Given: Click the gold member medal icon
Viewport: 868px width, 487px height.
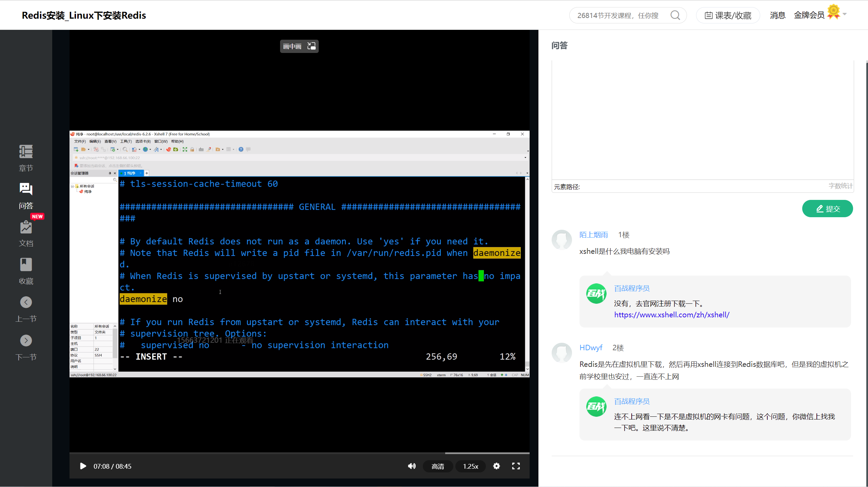Looking at the screenshot, I should pyautogui.click(x=833, y=12).
